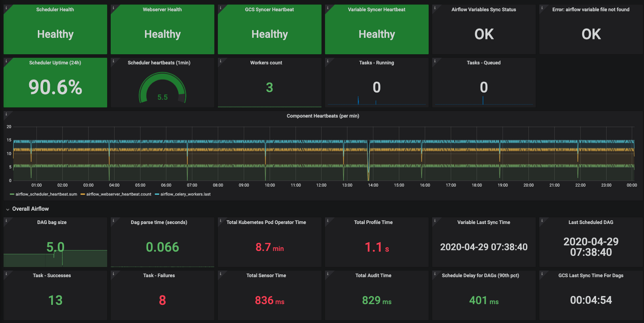The image size is (644, 323).
Task: Open the GCS Syncer Heartbeat title menu
Action: (x=269, y=10)
